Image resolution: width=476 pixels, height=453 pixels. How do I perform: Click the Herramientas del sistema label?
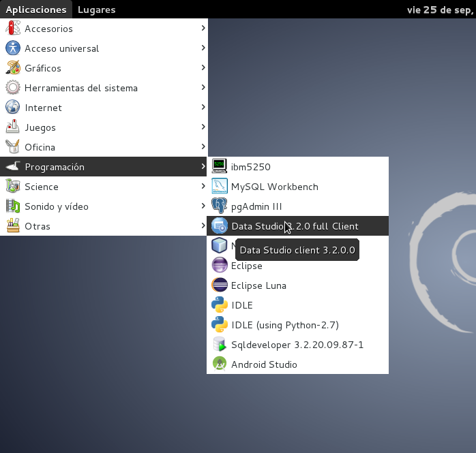click(81, 88)
